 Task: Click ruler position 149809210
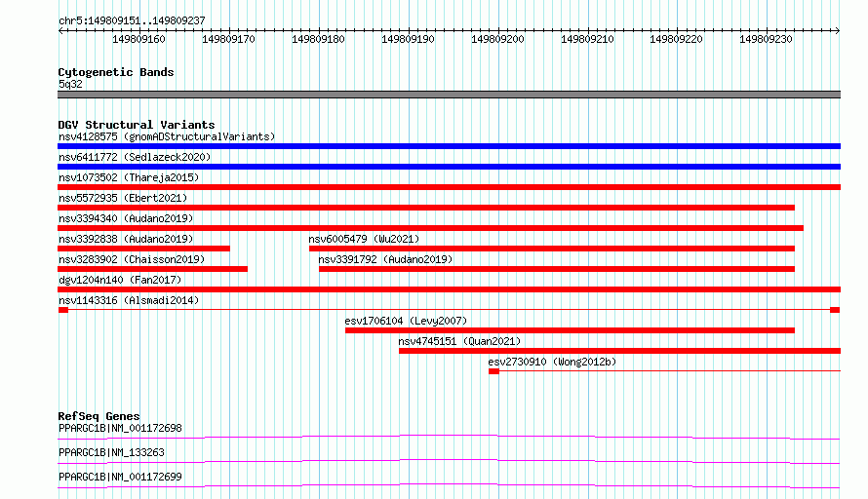587,39
